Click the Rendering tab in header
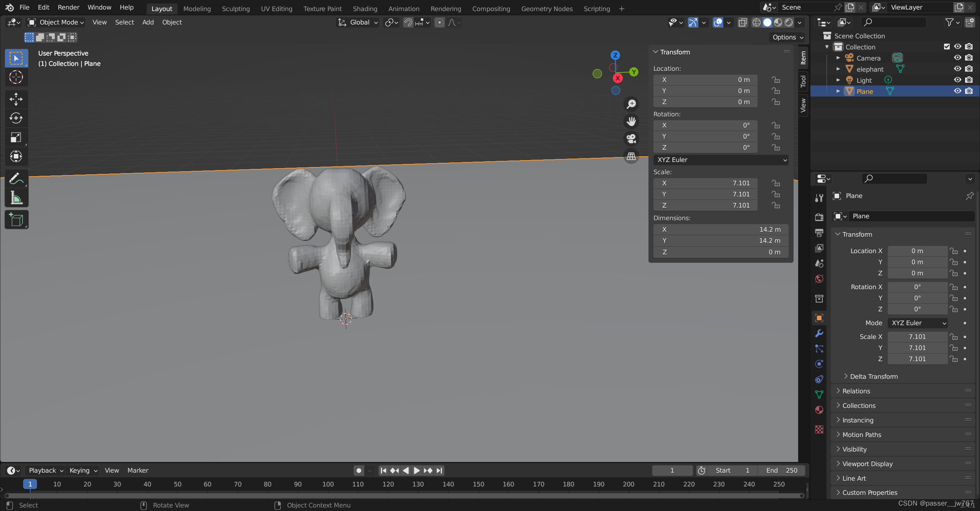 [445, 8]
